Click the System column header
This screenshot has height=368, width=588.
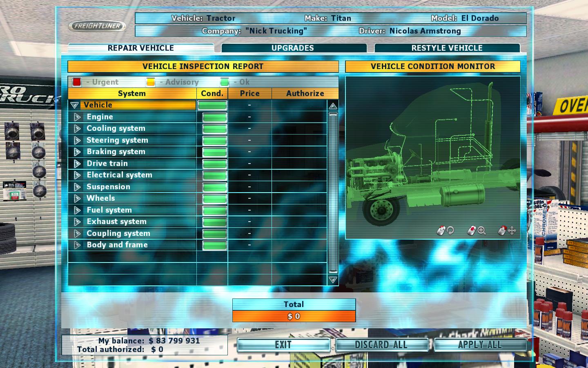[x=132, y=93]
